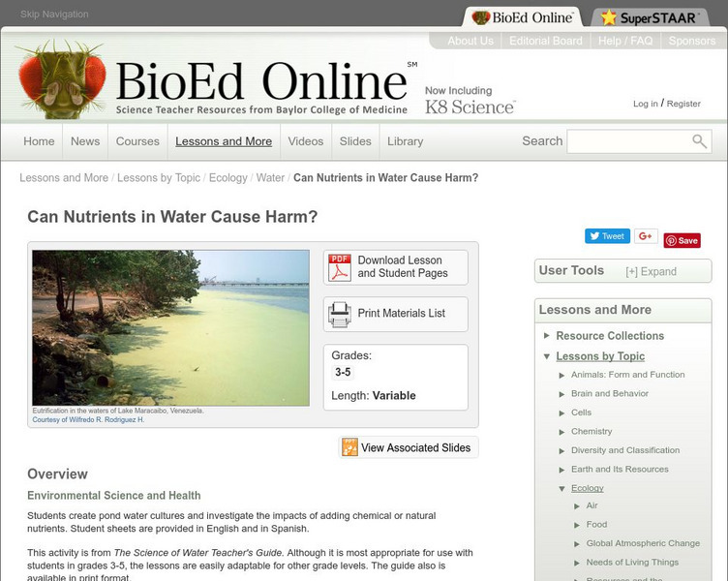
Task: Click the printer icon for materials list
Action: tap(340, 315)
